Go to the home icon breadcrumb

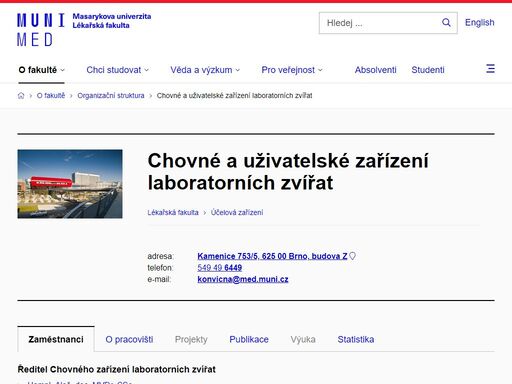click(21, 96)
